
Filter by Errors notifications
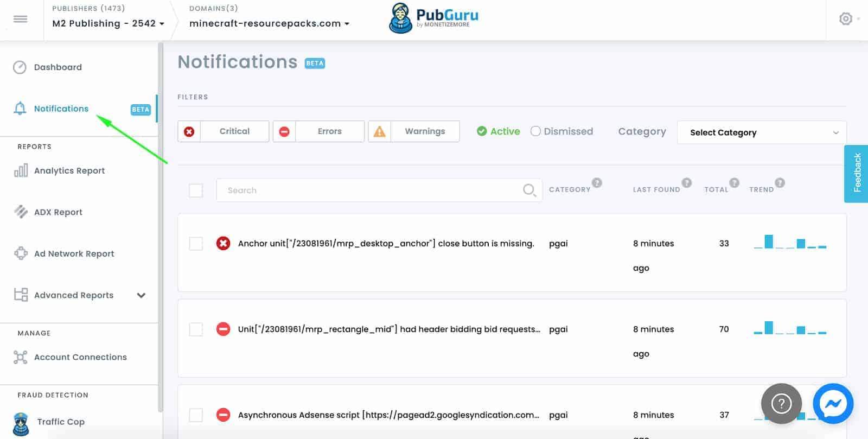pyautogui.click(x=318, y=131)
